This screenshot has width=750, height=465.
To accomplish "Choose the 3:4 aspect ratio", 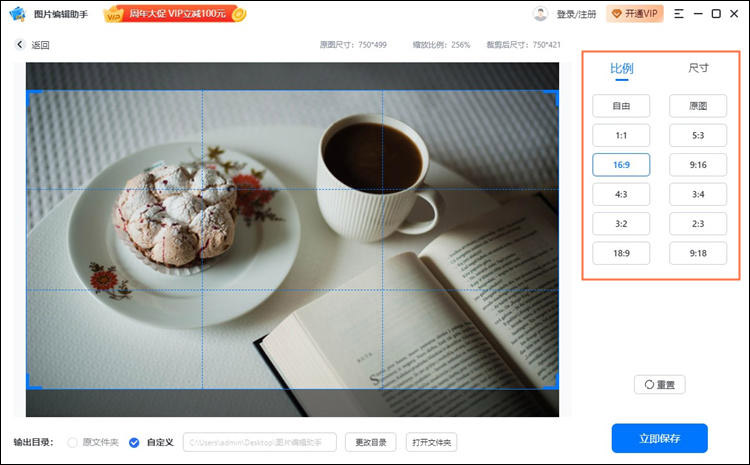I will [698, 194].
